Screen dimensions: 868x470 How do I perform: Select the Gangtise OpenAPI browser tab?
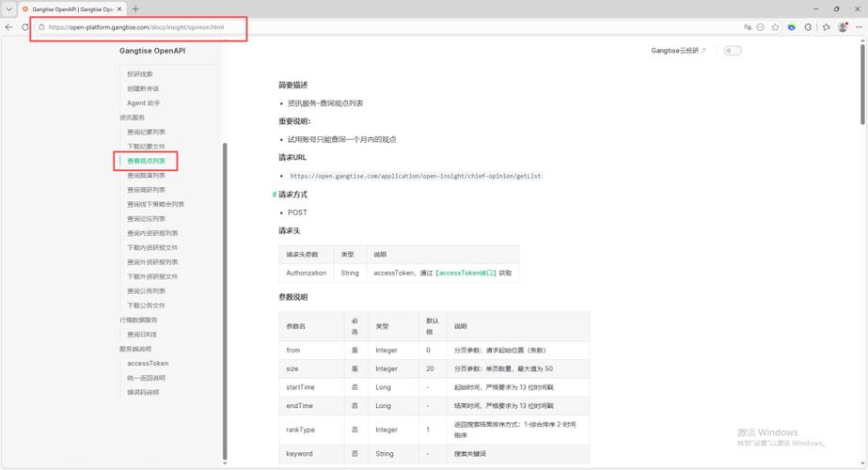click(x=72, y=9)
